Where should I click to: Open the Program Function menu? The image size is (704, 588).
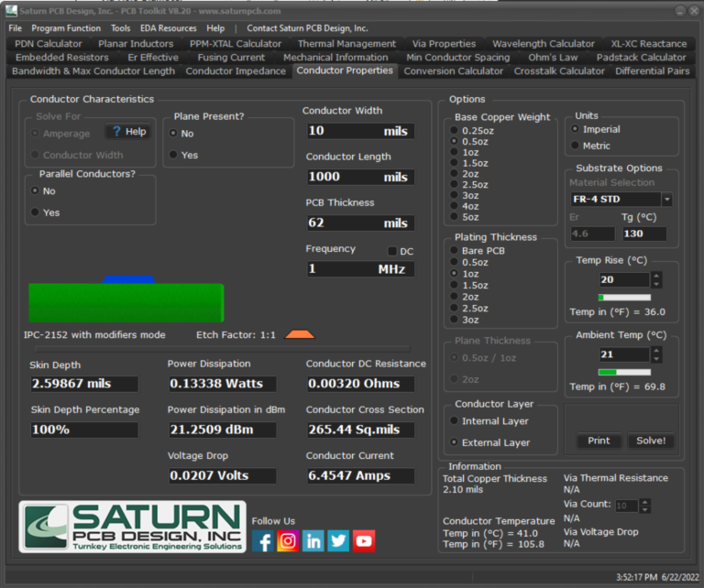pos(65,28)
